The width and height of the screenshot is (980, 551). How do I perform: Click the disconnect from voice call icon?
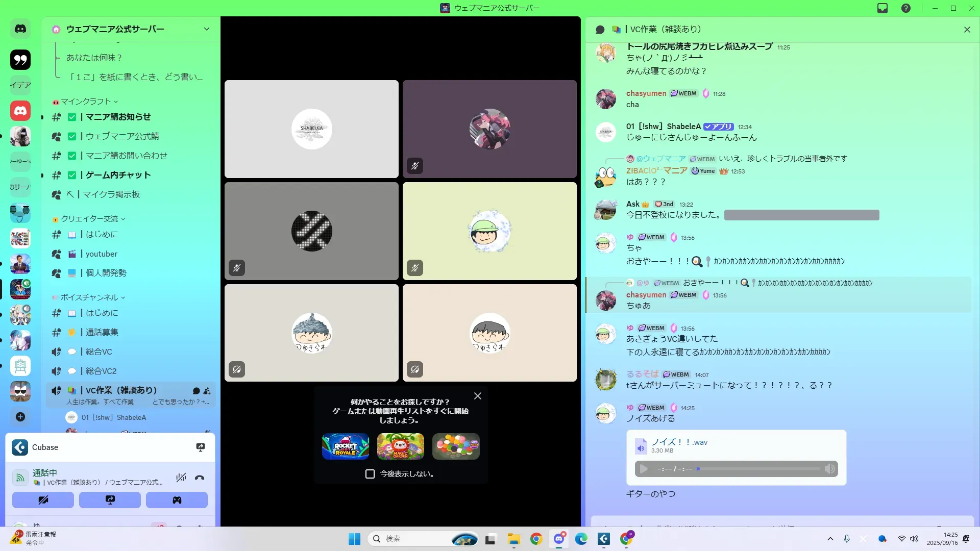[x=200, y=478]
